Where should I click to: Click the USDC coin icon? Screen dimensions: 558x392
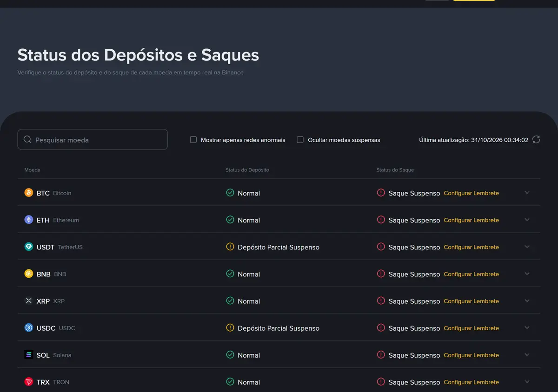[29, 327]
